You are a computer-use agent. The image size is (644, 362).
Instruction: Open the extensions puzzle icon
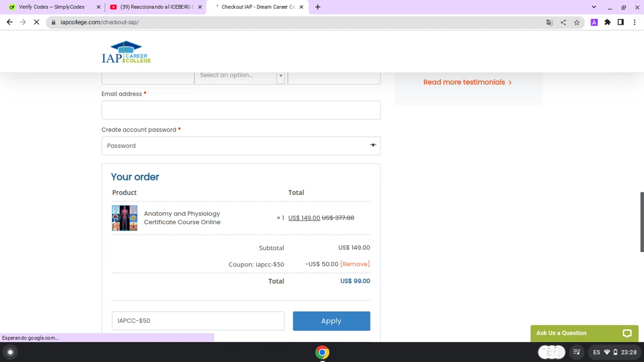(x=608, y=22)
